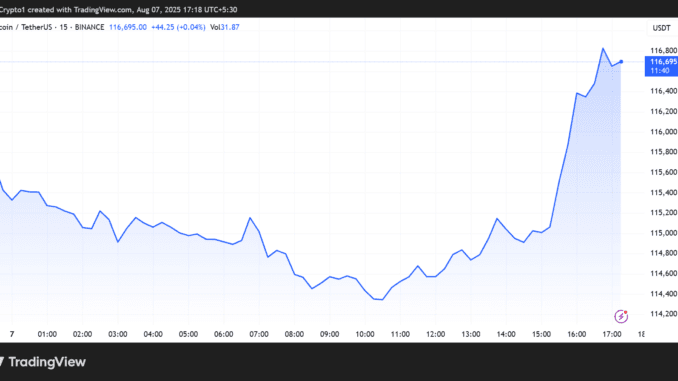Screen dimensions: 678x381
Task: Click the 02:00 time axis label
Action: coord(82,334)
